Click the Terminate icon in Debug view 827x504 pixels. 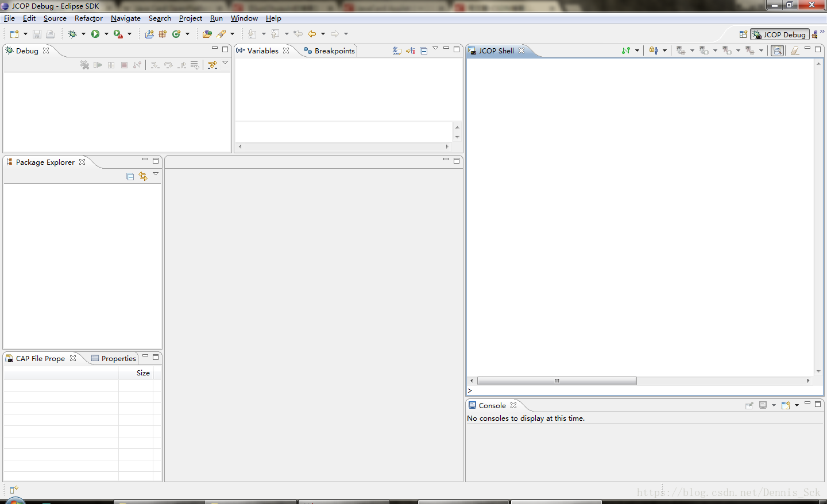click(124, 65)
